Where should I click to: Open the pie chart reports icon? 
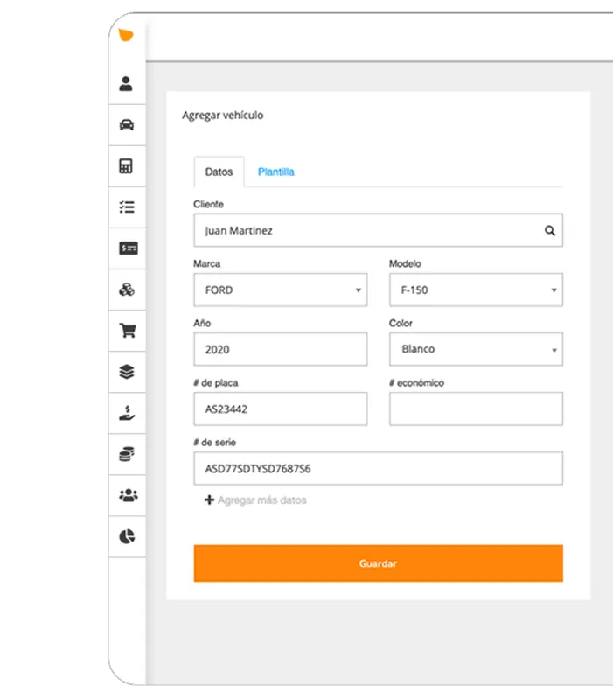127,536
